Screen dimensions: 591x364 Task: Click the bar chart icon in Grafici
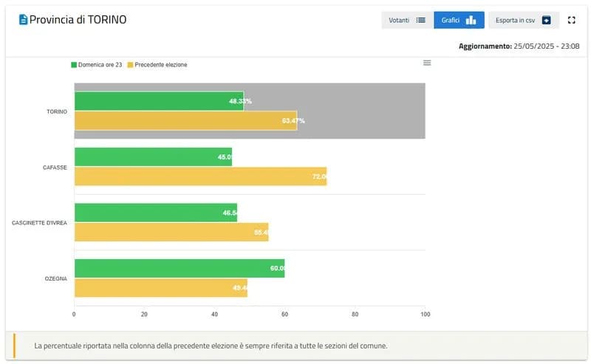pos(471,20)
